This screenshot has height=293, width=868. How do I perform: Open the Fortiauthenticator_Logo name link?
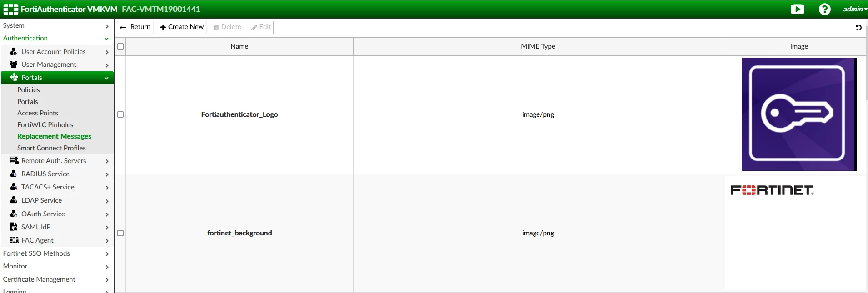(x=239, y=114)
